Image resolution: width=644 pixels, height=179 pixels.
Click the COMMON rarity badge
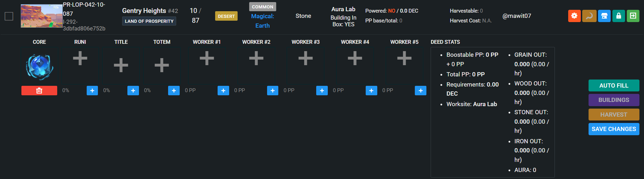263,7
